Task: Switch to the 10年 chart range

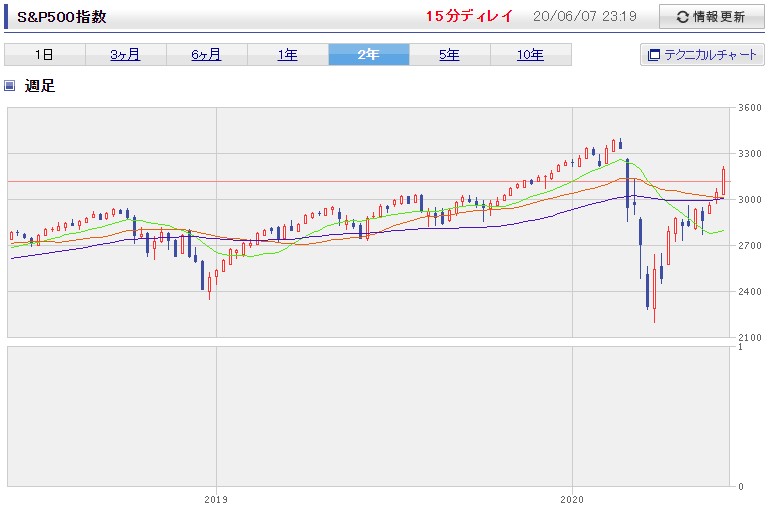Action: (531, 55)
